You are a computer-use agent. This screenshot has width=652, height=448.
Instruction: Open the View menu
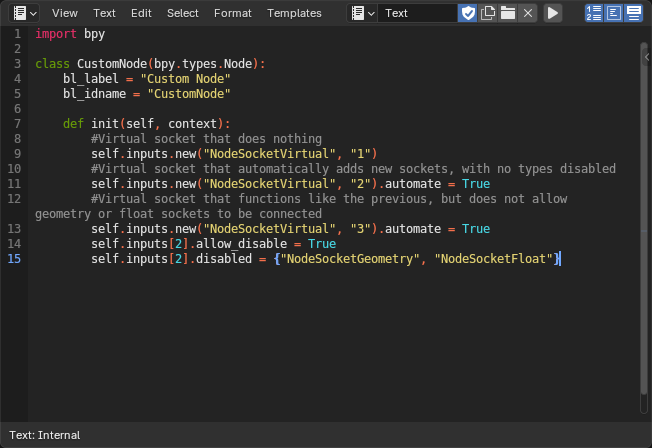tap(65, 13)
